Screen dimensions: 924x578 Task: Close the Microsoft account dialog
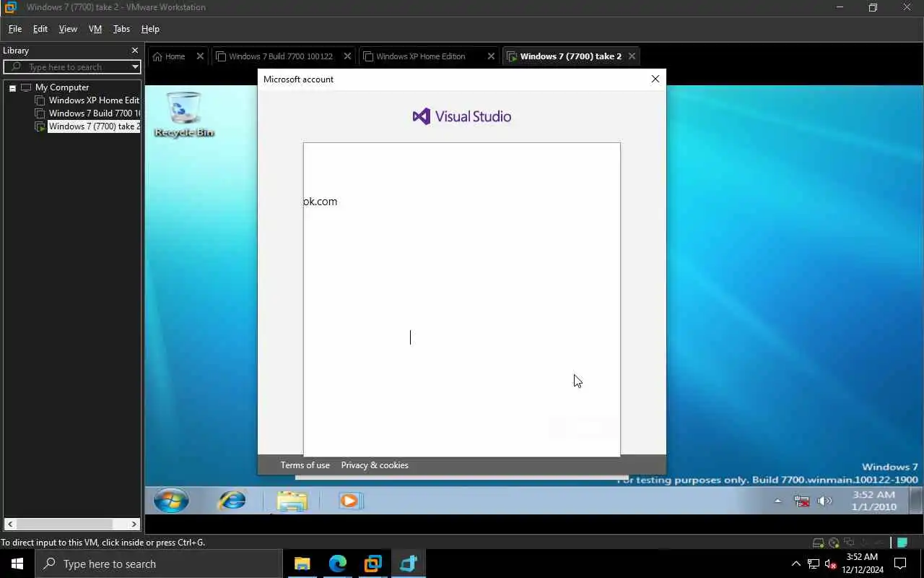point(655,79)
